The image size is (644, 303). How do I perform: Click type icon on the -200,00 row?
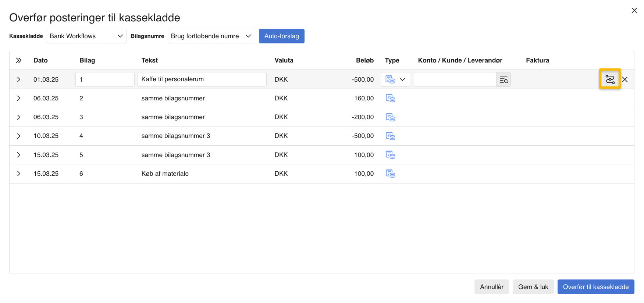[390, 117]
